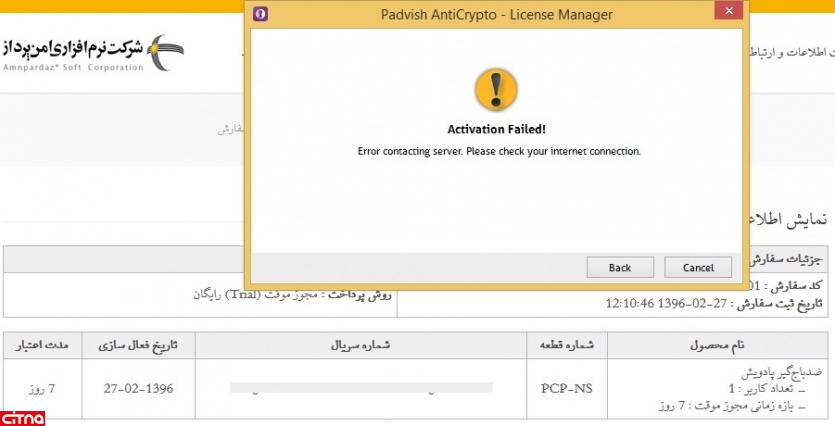Click the شماره سریال column header
The height and width of the screenshot is (426, 835).
pyautogui.click(x=361, y=345)
